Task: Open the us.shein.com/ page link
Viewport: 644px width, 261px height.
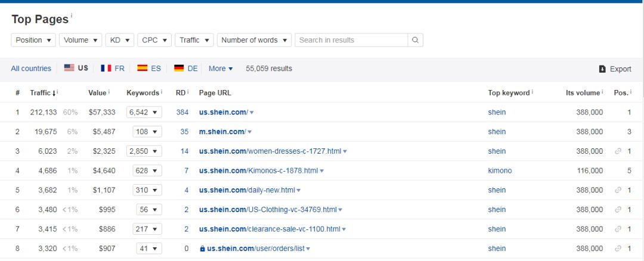Action: click(224, 112)
